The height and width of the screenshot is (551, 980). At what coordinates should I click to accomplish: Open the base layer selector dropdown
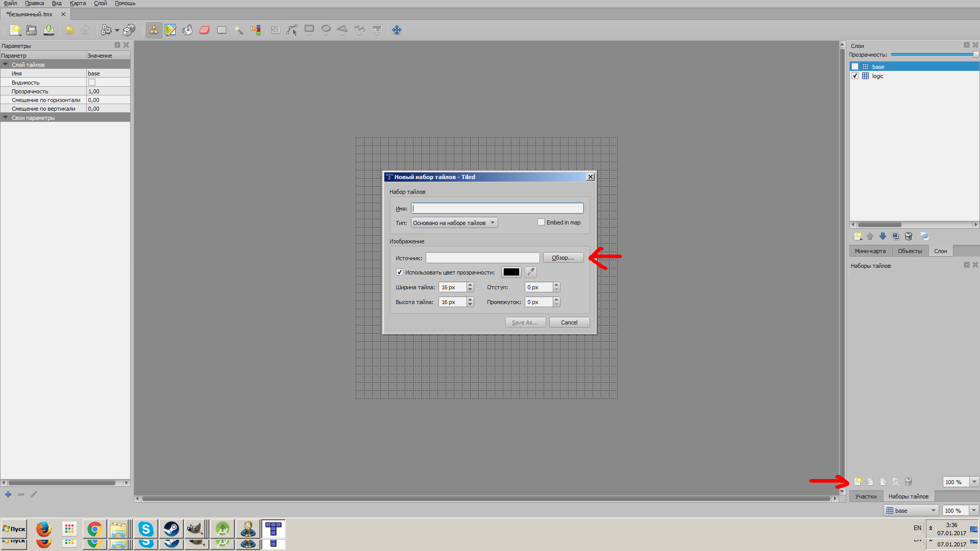tap(911, 511)
